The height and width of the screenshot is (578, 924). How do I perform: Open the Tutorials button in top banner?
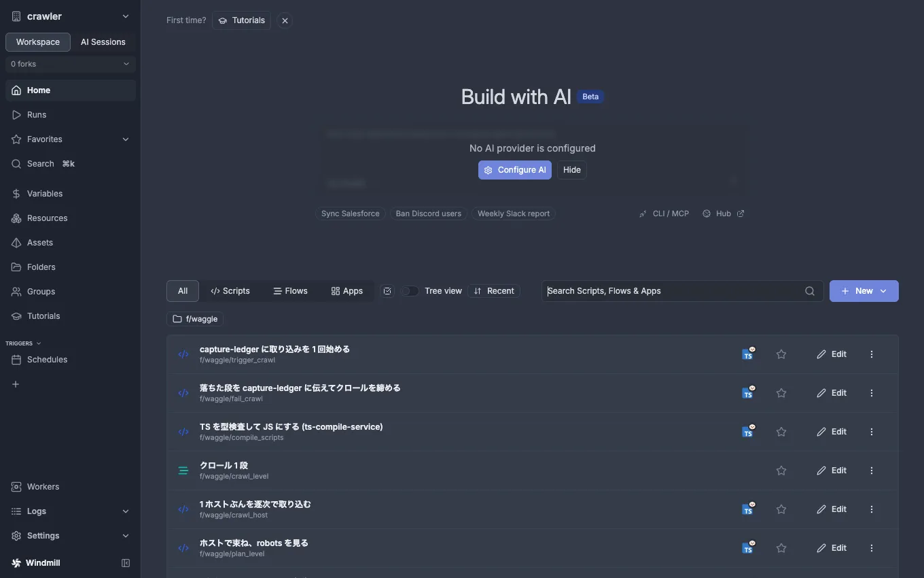click(241, 20)
